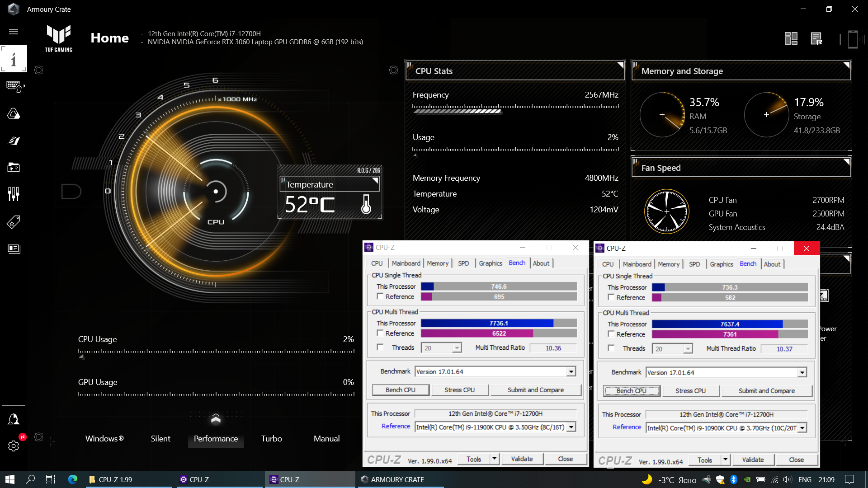Open the user center notification icon
This screenshot has width=868, height=488.
14,419
